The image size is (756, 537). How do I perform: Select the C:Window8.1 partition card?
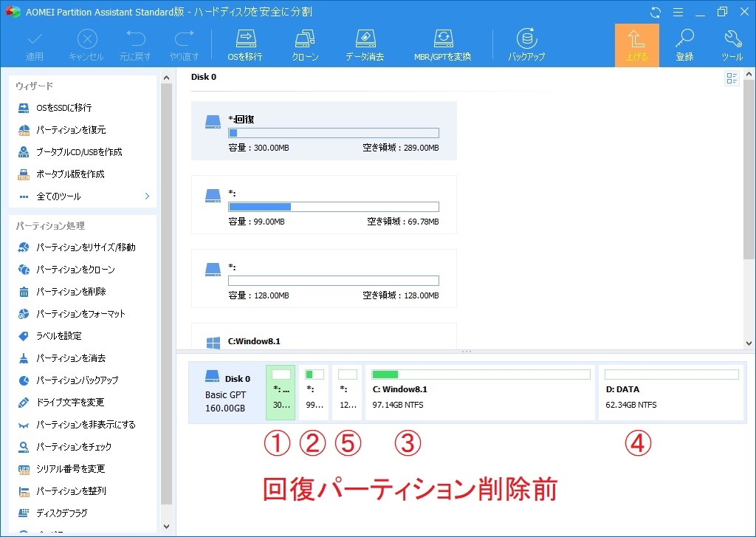[x=324, y=336]
